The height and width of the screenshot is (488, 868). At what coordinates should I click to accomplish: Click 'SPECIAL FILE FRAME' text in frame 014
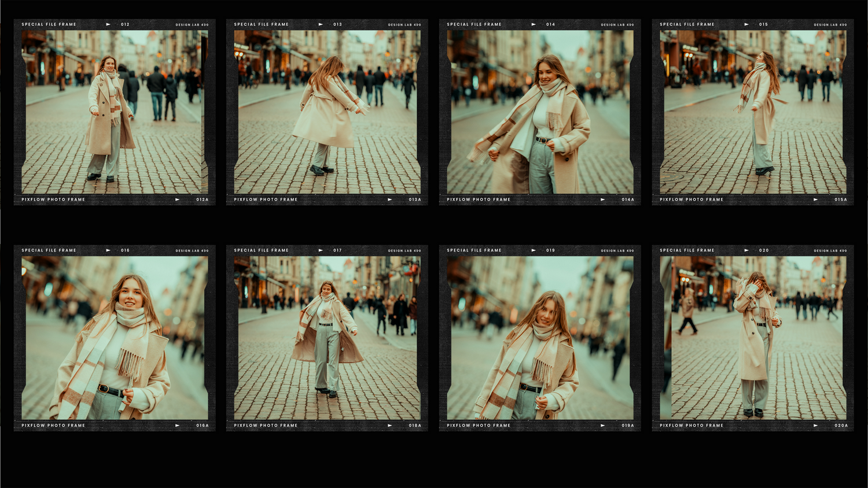coord(474,24)
